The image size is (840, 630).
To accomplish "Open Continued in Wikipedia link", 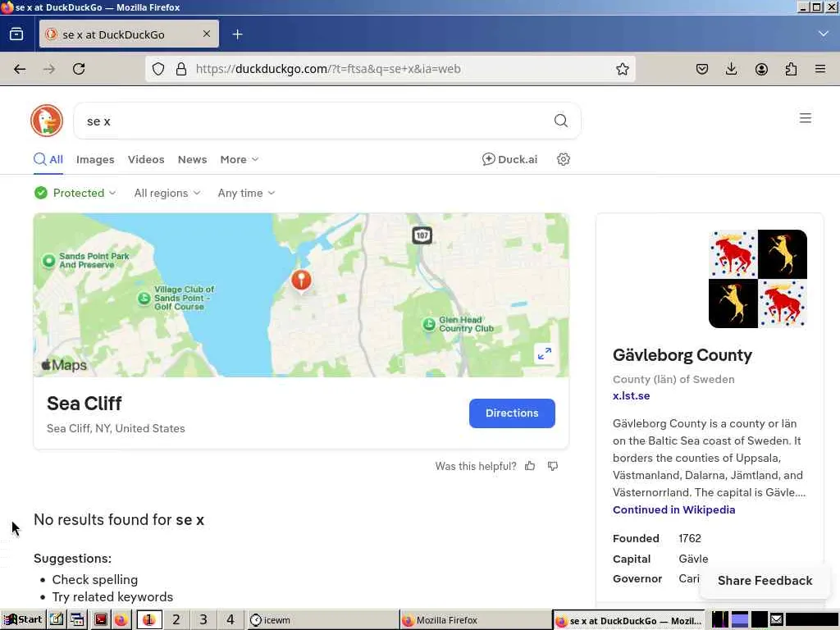I will tap(674, 509).
